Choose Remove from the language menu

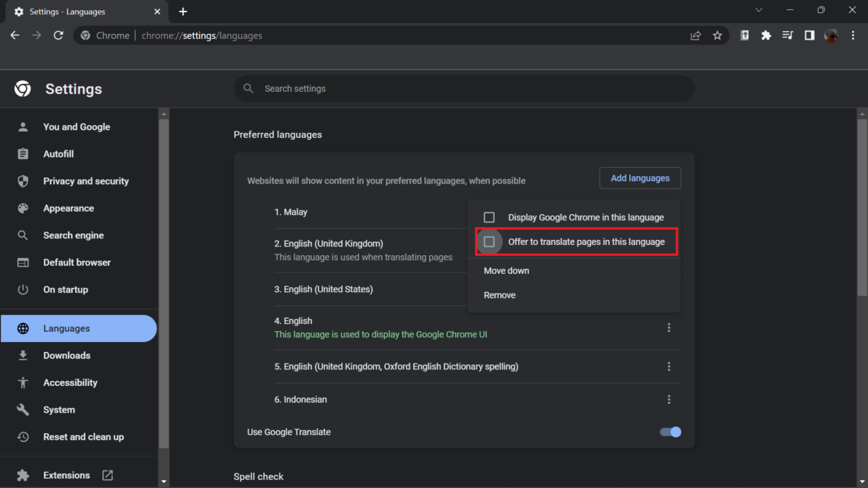tap(500, 295)
